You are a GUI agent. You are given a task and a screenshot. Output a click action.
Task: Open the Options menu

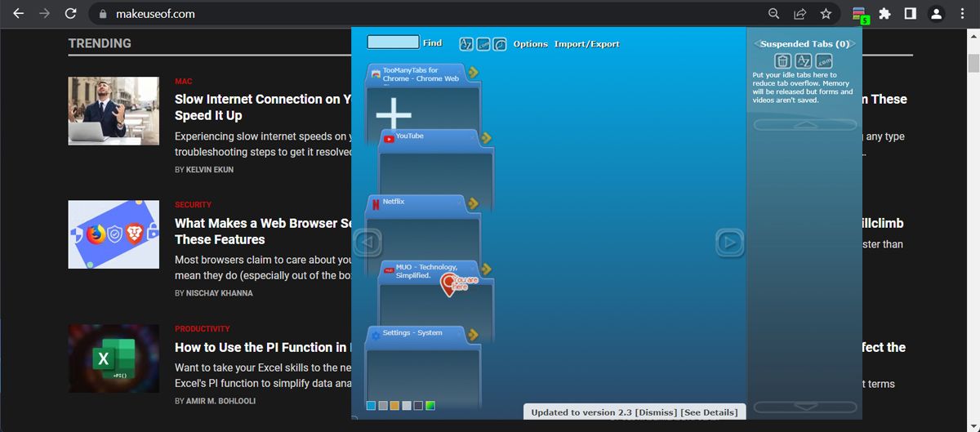pos(530,44)
